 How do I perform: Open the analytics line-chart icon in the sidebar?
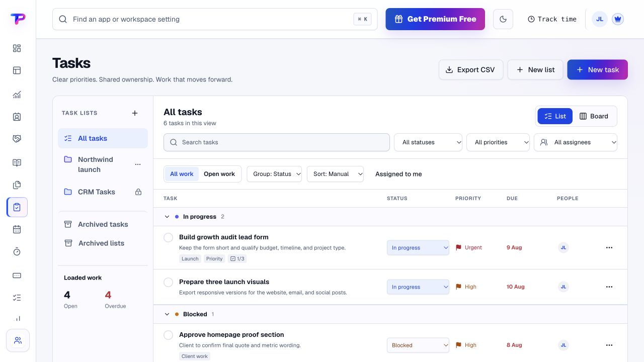(x=17, y=95)
